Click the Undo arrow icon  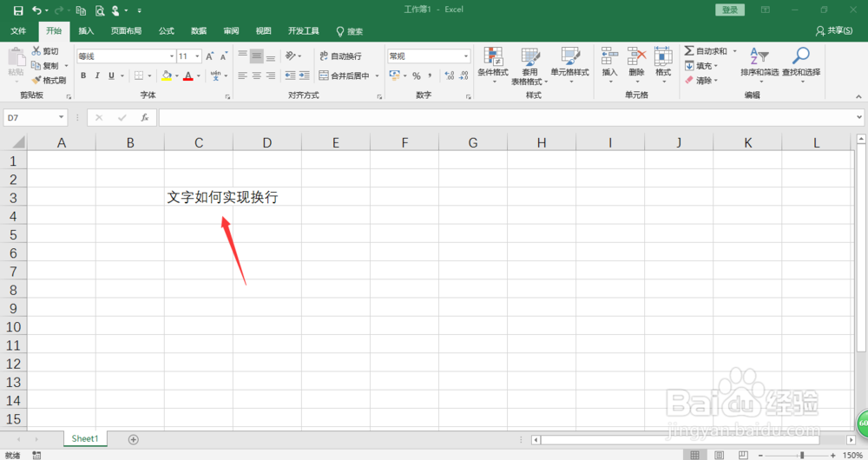(36, 10)
